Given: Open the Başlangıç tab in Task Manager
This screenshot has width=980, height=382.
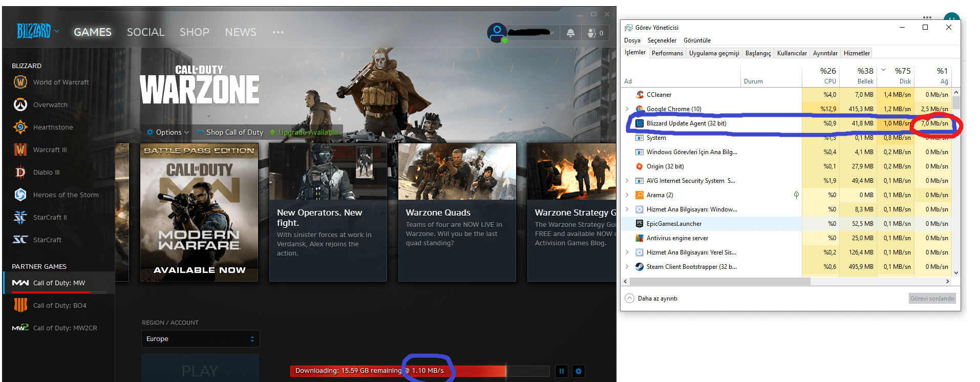Looking at the screenshot, I should click(758, 53).
